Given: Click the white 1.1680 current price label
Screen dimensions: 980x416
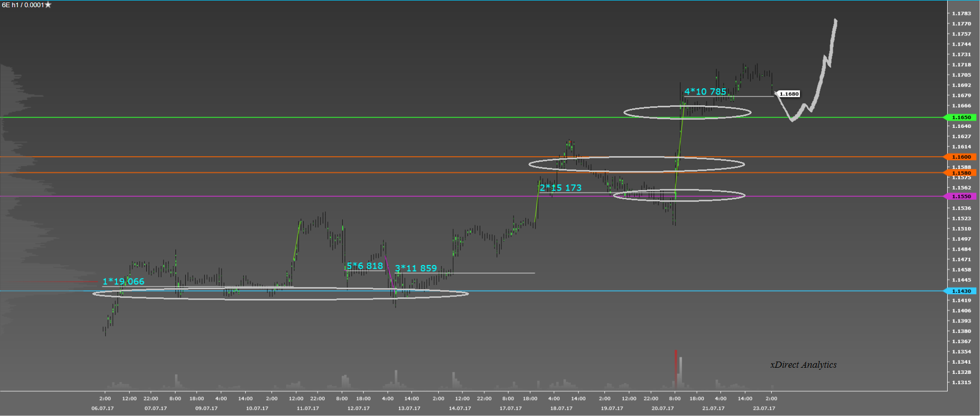Looking at the screenshot, I should coord(789,94).
